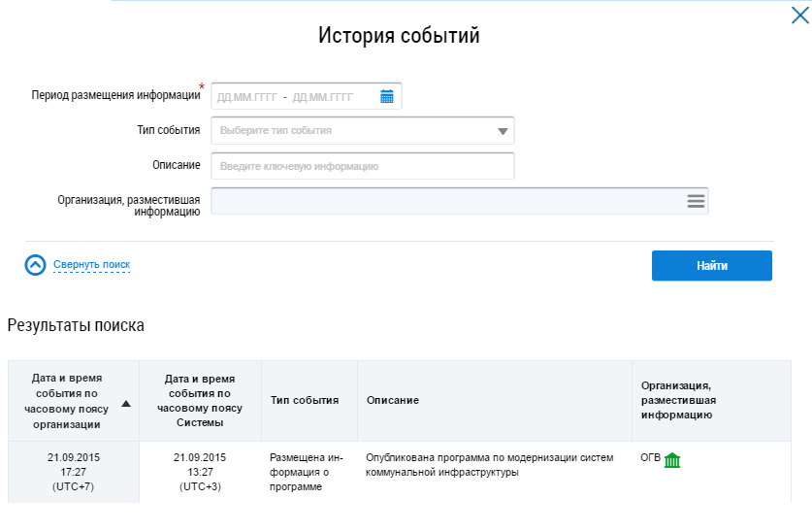Toggle sort arrow in organization time zone column
Viewport: 812px width, 532px height.
[x=126, y=403]
